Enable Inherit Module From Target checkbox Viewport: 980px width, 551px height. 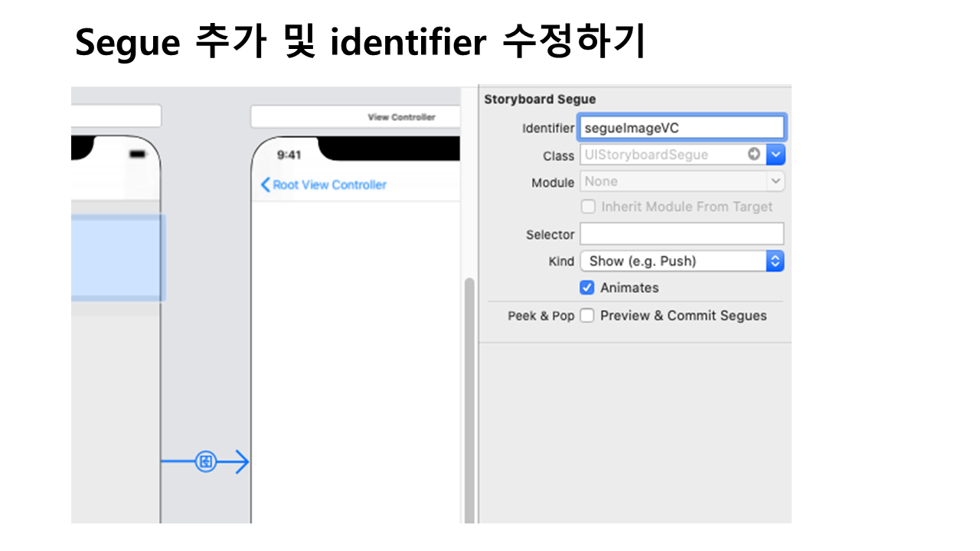pos(588,207)
